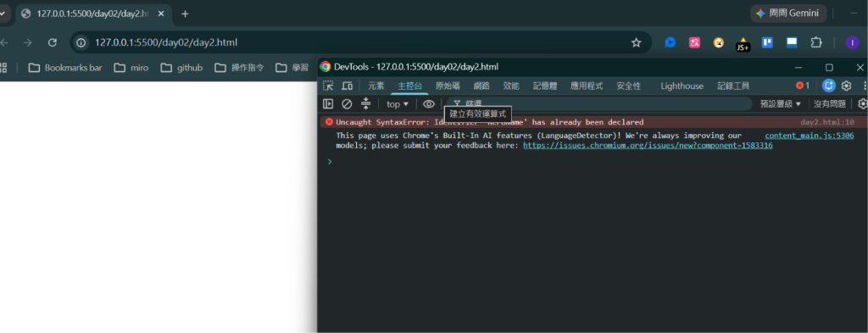
Task: Minimize the DevTools window
Action: [x=798, y=67]
